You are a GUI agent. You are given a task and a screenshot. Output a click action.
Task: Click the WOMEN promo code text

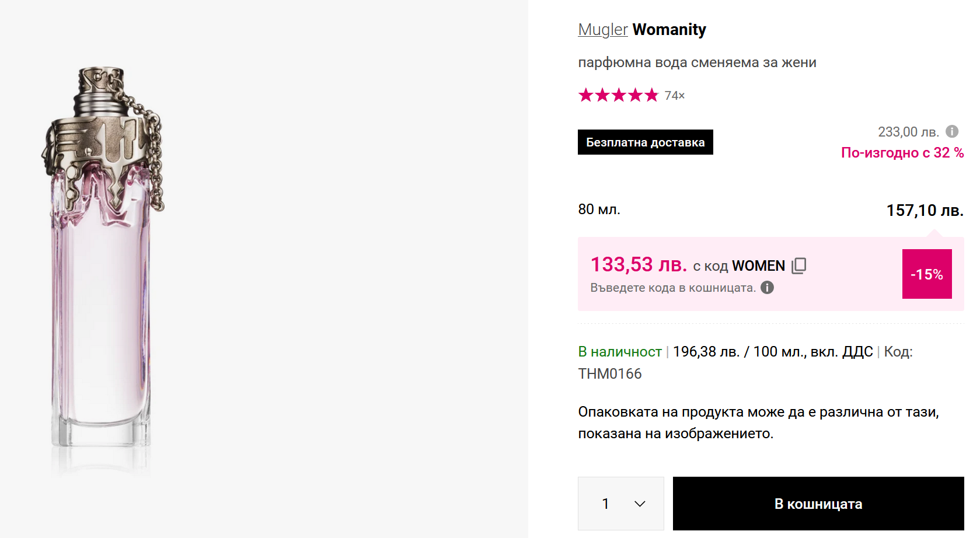click(758, 266)
